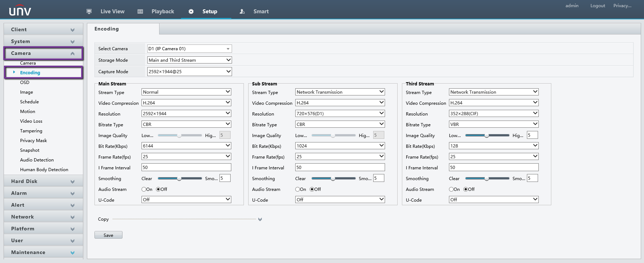
Task: Expand the Copy section arrow icon
Action: (260, 219)
